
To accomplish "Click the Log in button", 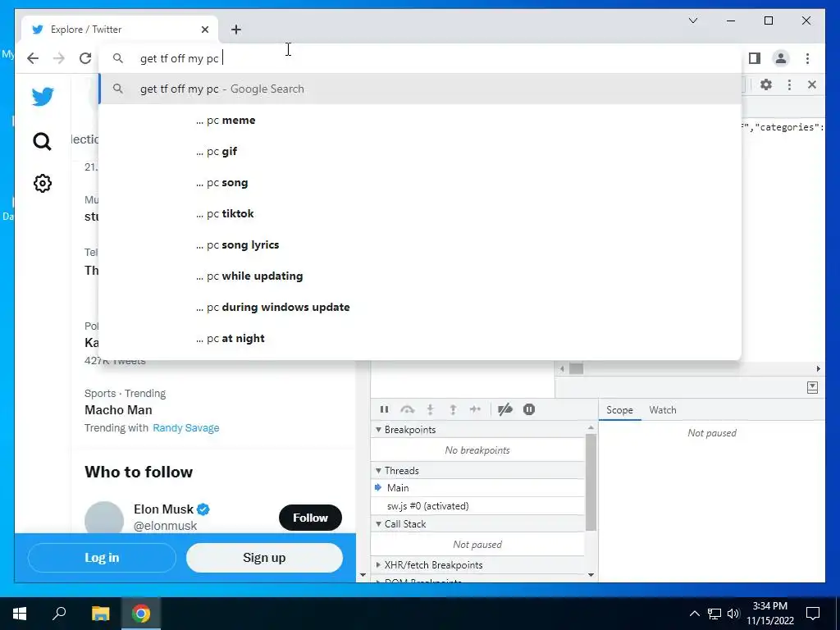I will (x=102, y=558).
